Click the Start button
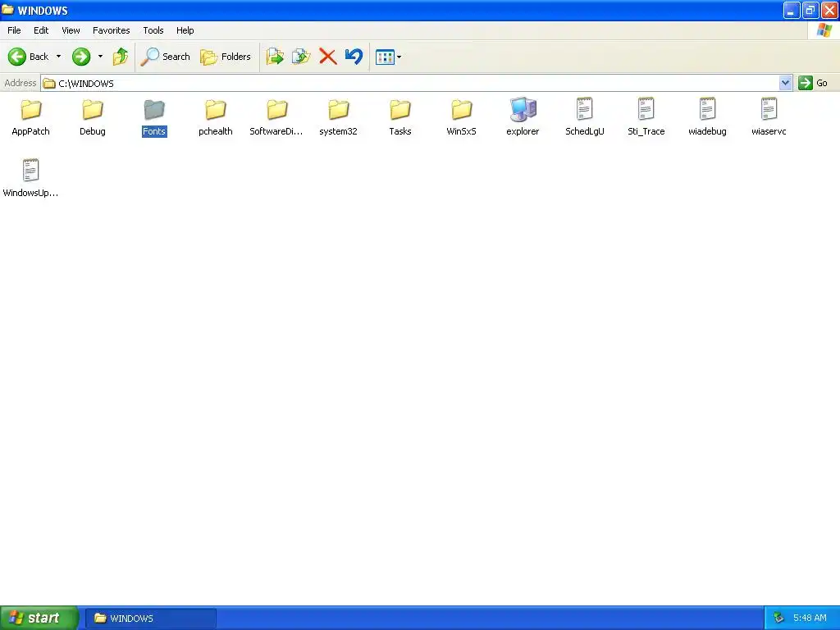Image resolution: width=840 pixels, height=630 pixels. tap(39, 618)
